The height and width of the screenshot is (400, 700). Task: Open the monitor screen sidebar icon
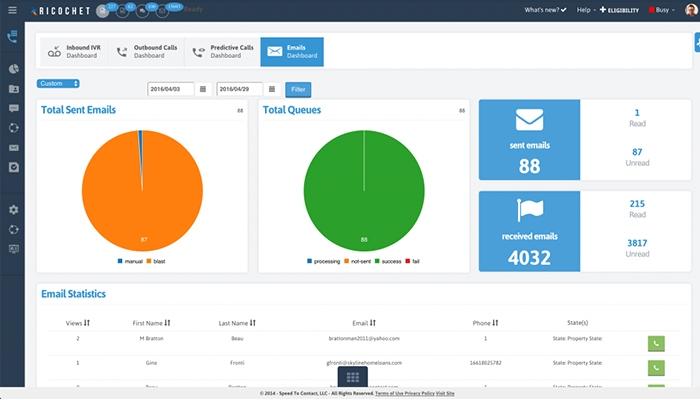pos(14,249)
